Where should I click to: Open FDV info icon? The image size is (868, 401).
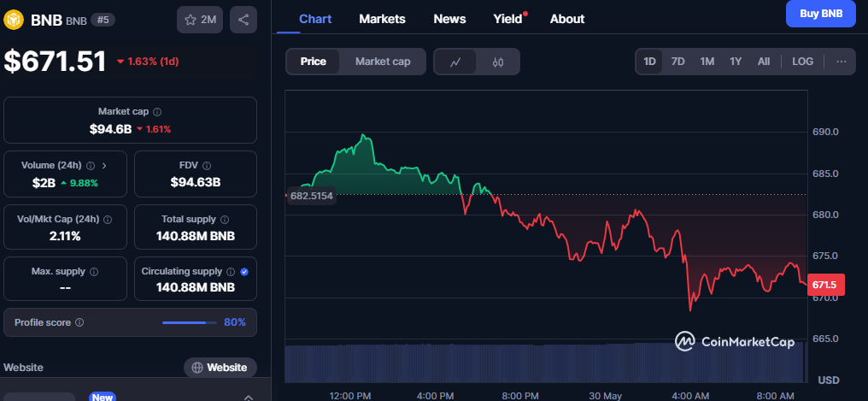point(207,166)
